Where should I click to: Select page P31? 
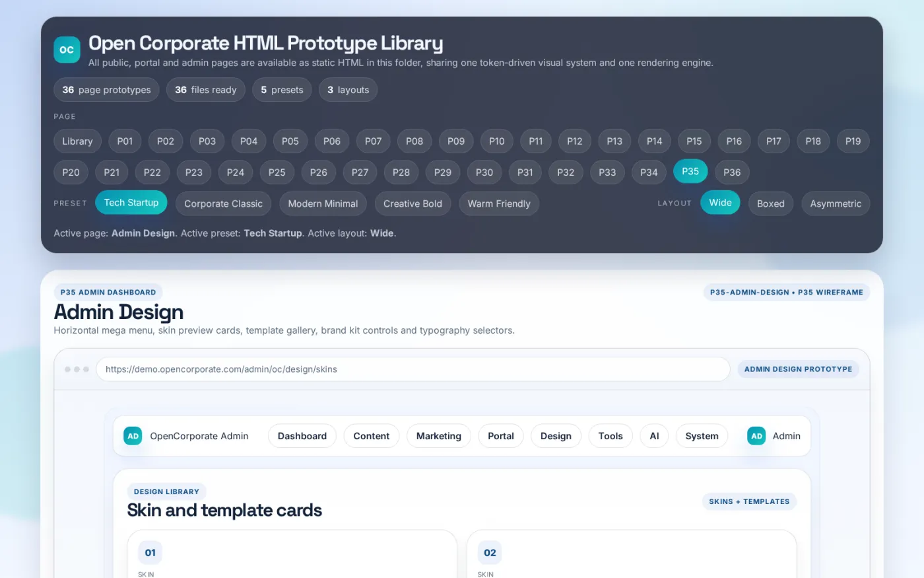525,172
